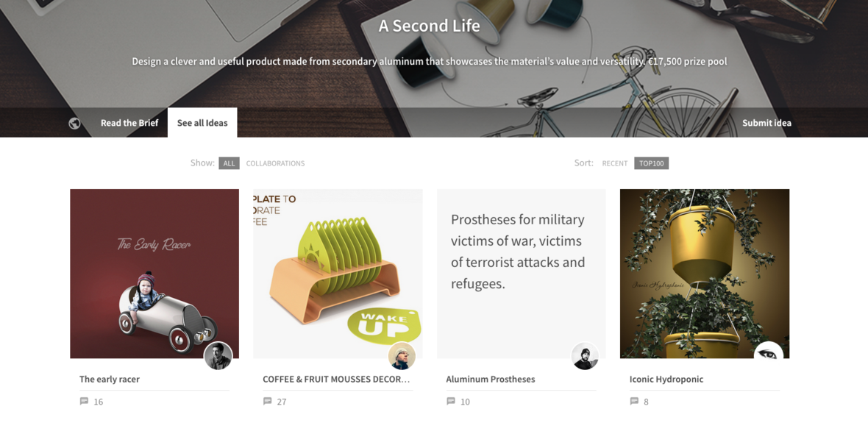
Task: Open the Read the Brief tab
Action: click(x=129, y=123)
